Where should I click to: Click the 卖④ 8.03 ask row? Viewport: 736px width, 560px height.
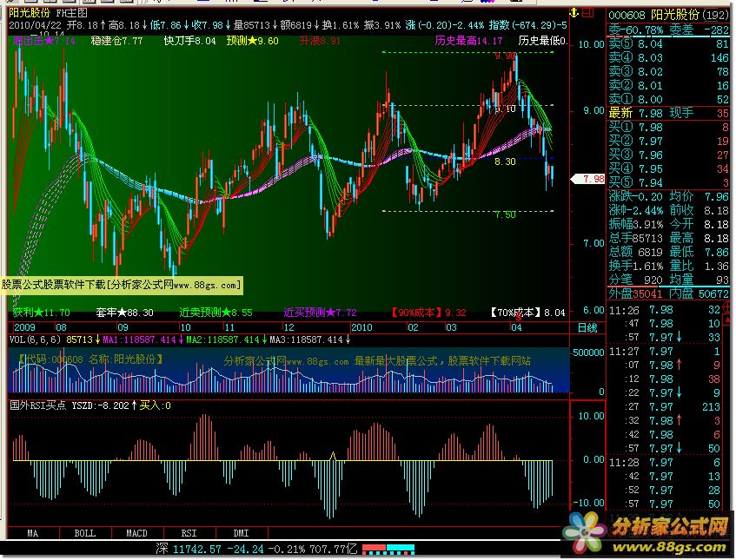[668, 57]
